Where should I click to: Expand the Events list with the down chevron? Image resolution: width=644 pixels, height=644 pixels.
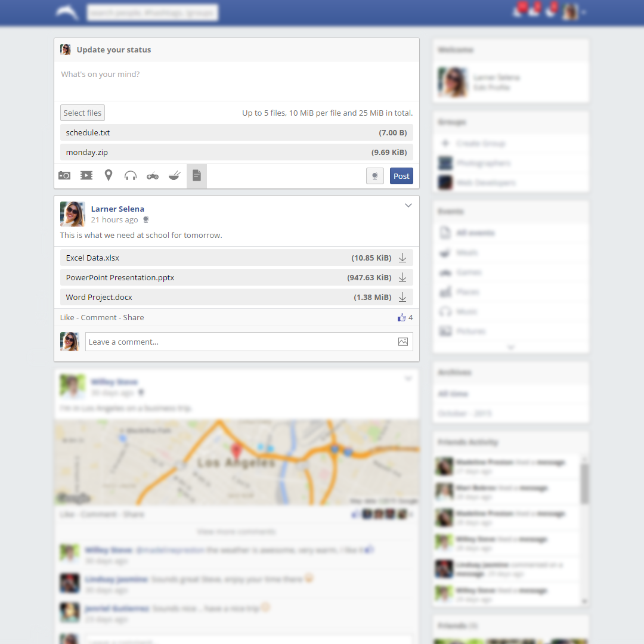click(x=510, y=347)
